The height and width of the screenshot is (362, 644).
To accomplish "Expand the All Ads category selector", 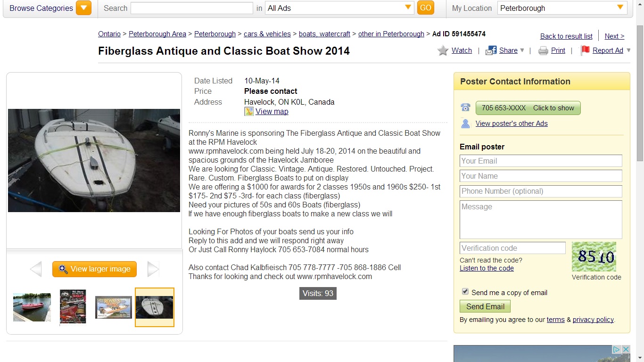I will point(339,8).
